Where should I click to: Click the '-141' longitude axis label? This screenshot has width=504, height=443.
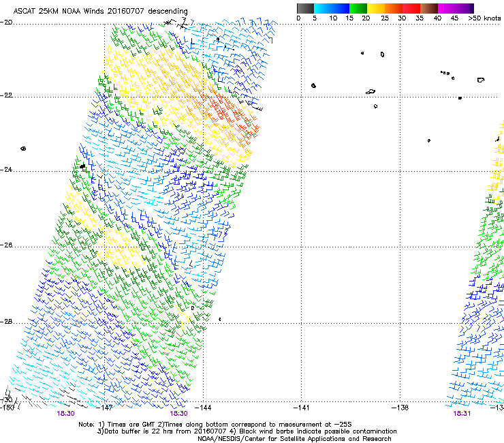(301, 408)
